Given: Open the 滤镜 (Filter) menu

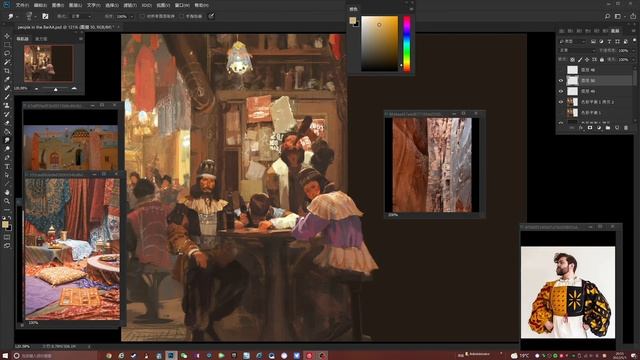Looking at the screenshot, I should point(129,5).
